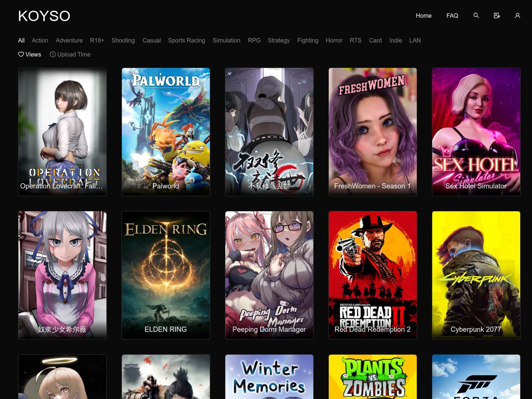This screenshot has height=399, width=532.
Task: Open the 不双修就去世 game card
Action: [269, 132]
